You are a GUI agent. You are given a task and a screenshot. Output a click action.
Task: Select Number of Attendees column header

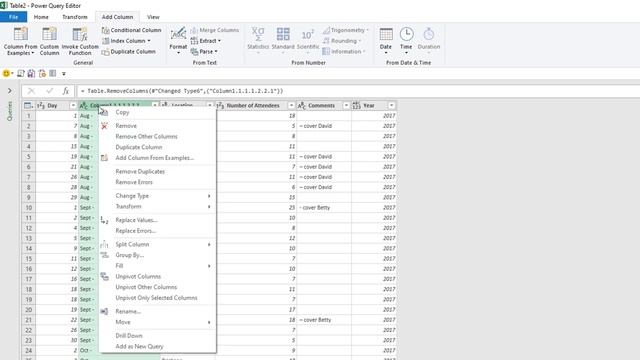click(253, 106)
